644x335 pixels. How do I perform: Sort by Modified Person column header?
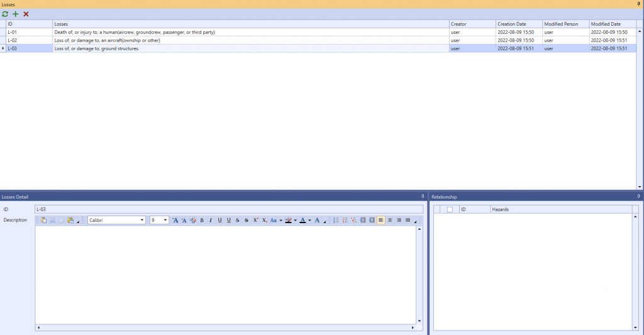pyautogui.click(x=565, y=24)
